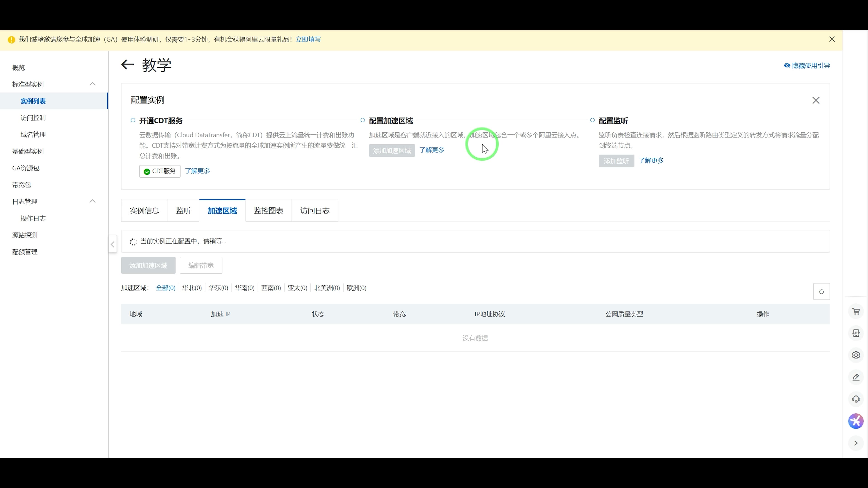Filter acceleration regions by 华南(0)
The image size is (868, 488).
[x=245, y=288]
